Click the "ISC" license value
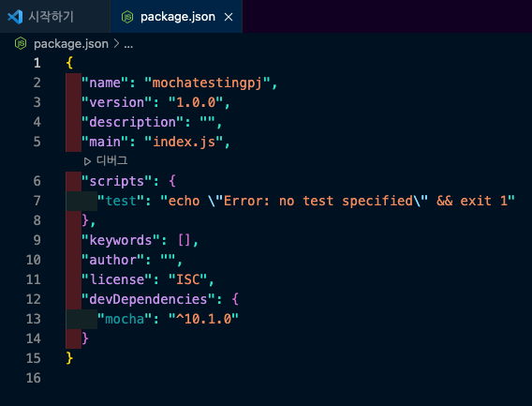This screenshot has height=406, width=532. click(187, 279)
